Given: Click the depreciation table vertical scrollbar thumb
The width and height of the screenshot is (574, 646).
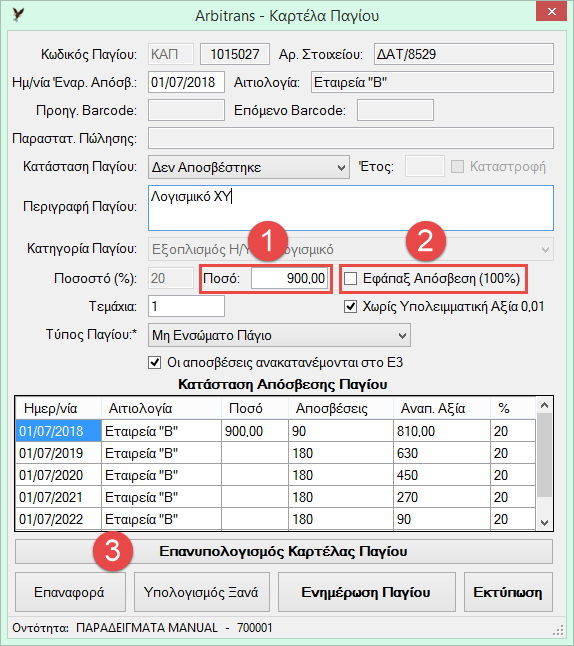Looking at the screenshot, I should tap(544, 456).
